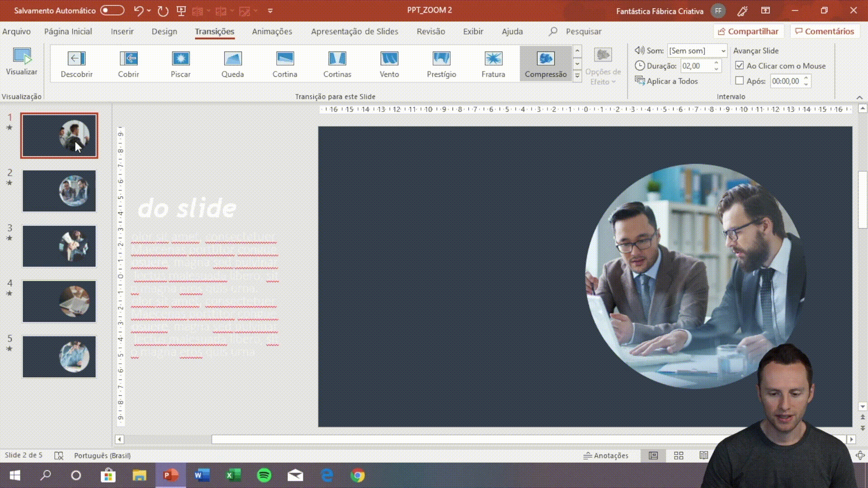
Task: Select the Vento transition
Action: pos(389,64)
